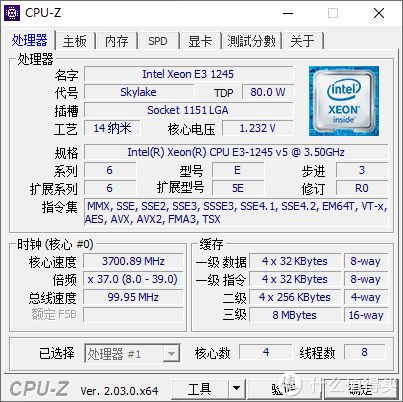Switch to the 内存 tab
The height and width of the screenshot is (402, 403).
[116, 41]
